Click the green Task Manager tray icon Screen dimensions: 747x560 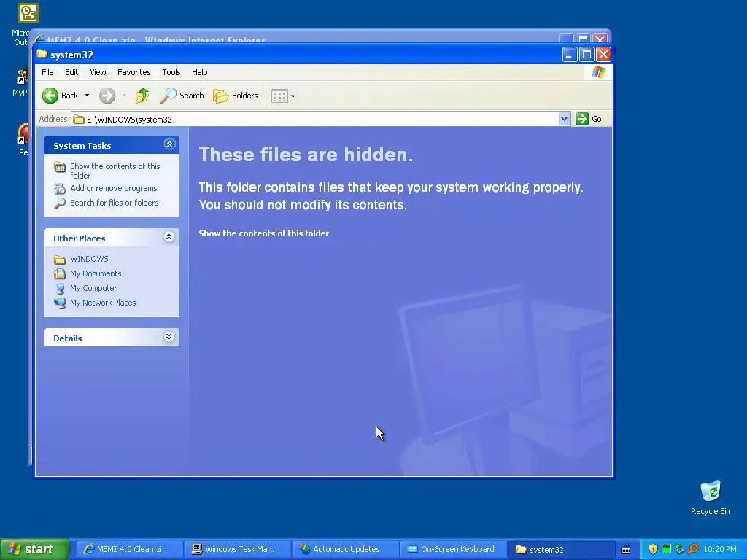tap(667, 549)
